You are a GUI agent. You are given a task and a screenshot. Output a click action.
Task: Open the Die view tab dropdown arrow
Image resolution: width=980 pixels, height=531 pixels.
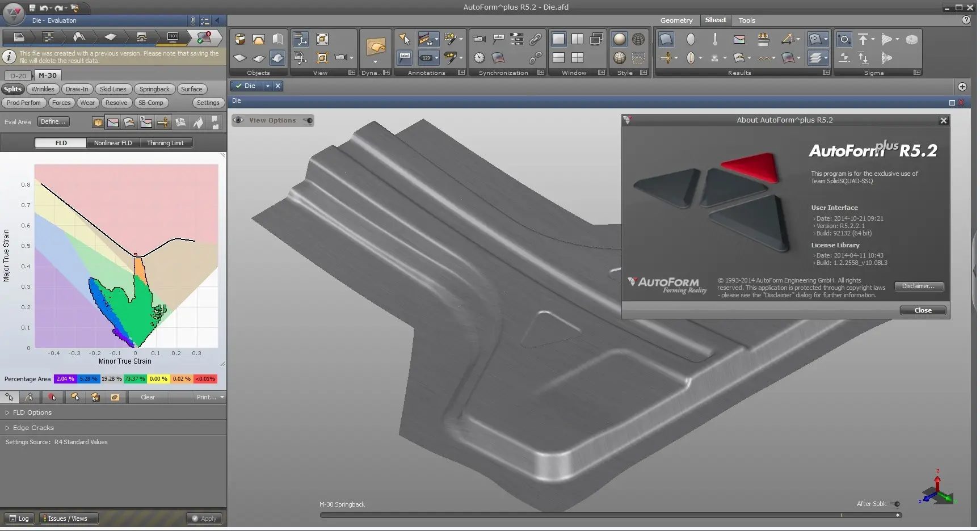268,86
